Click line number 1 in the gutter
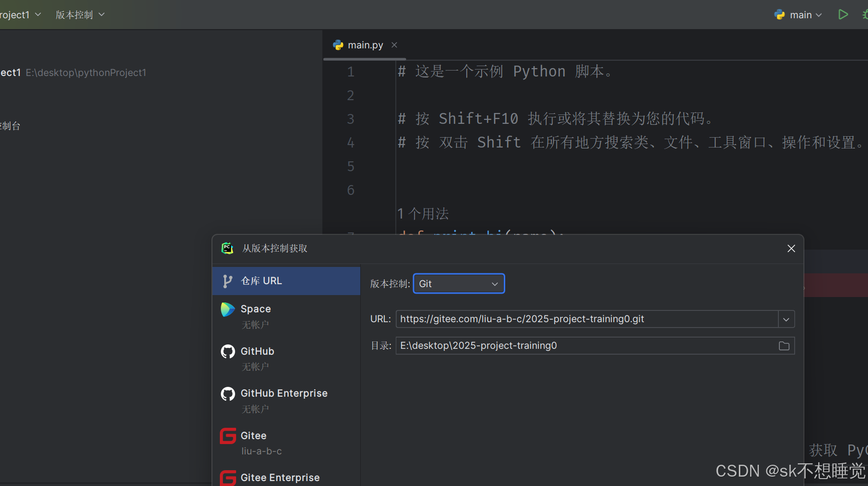 350,72
